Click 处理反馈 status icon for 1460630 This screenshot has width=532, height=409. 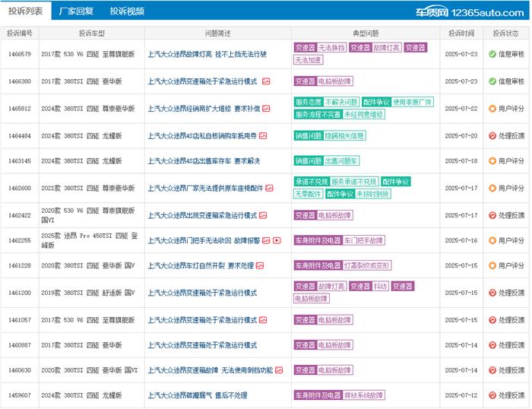492,370
